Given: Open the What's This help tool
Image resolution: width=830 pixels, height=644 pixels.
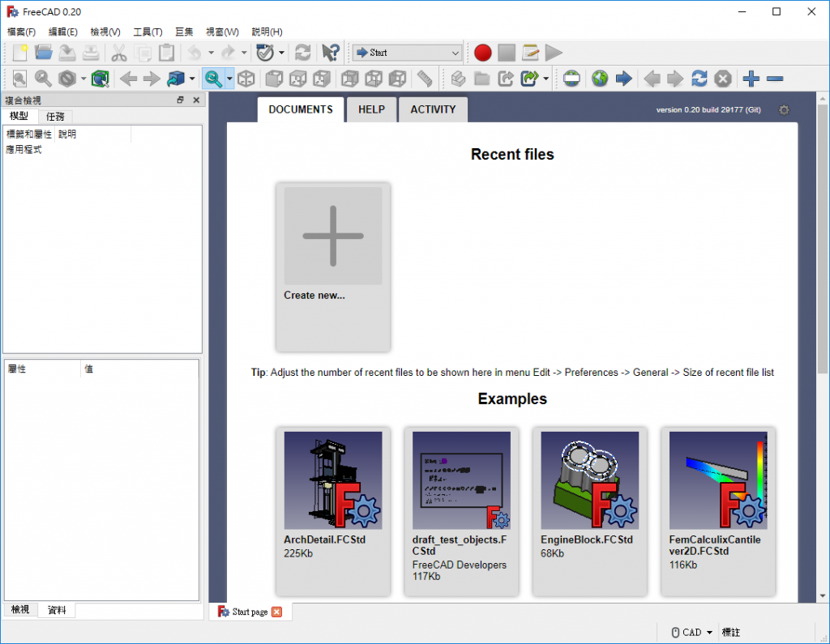Looking at the screenshot, I should click(x=330, y=53).
